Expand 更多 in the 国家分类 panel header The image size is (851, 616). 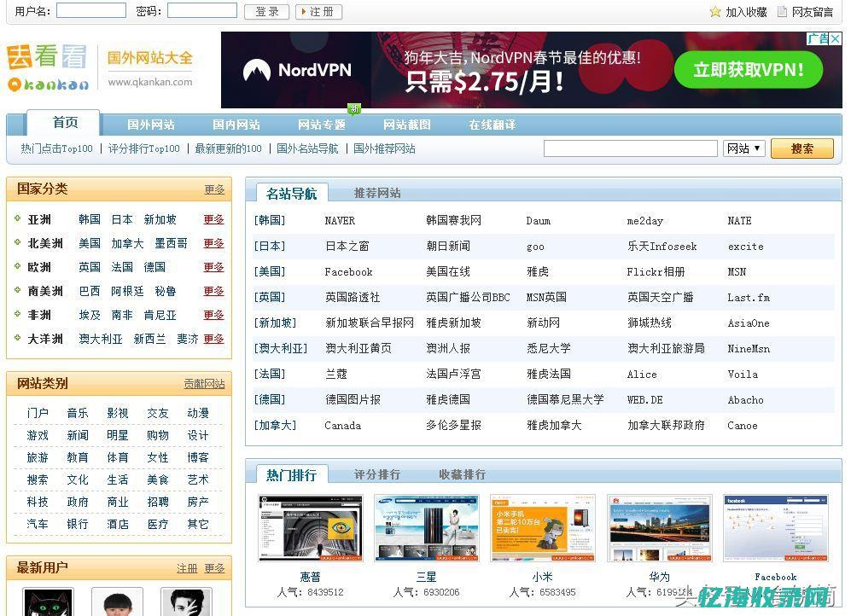pyautogui.click(x=214, y=189)
